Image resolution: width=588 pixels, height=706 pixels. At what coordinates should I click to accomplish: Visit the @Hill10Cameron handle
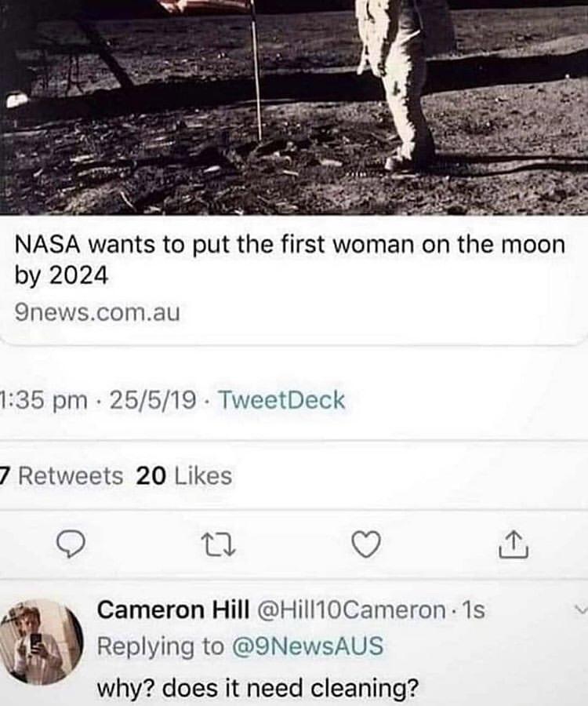351,610
